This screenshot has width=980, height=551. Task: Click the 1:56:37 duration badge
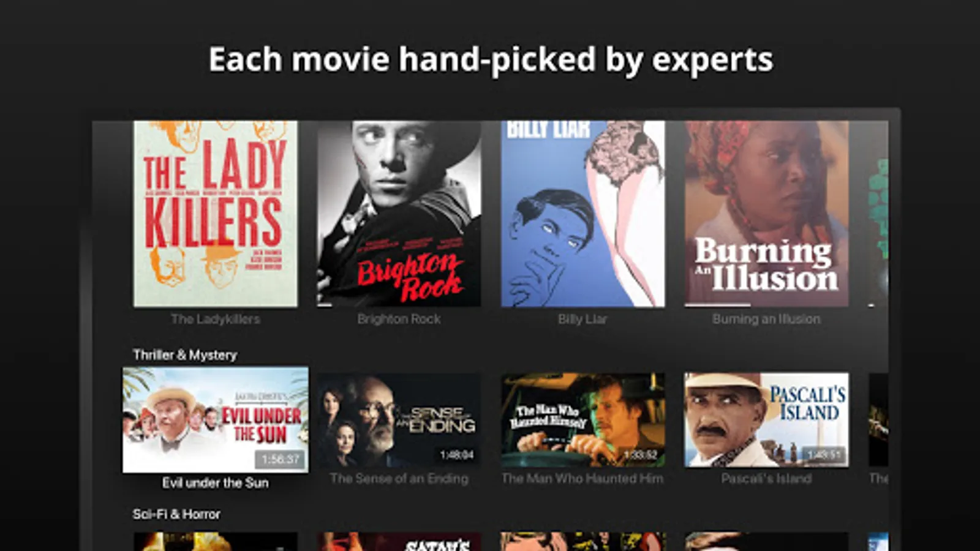281,459
